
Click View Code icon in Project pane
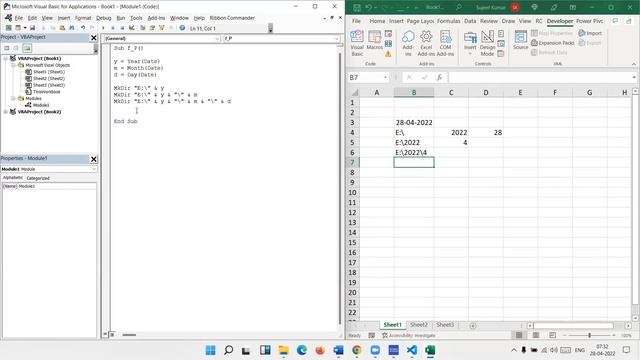[7, 48]
